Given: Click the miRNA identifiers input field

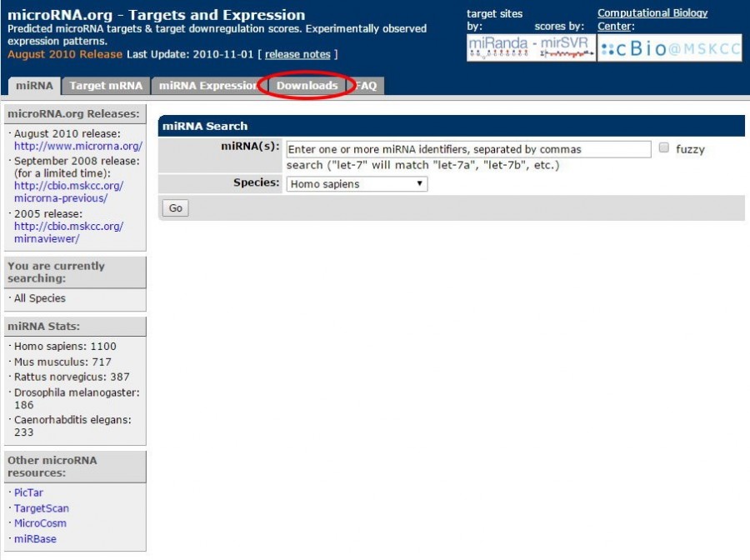Looking at the screenshot, I should (x=467, y=149).
